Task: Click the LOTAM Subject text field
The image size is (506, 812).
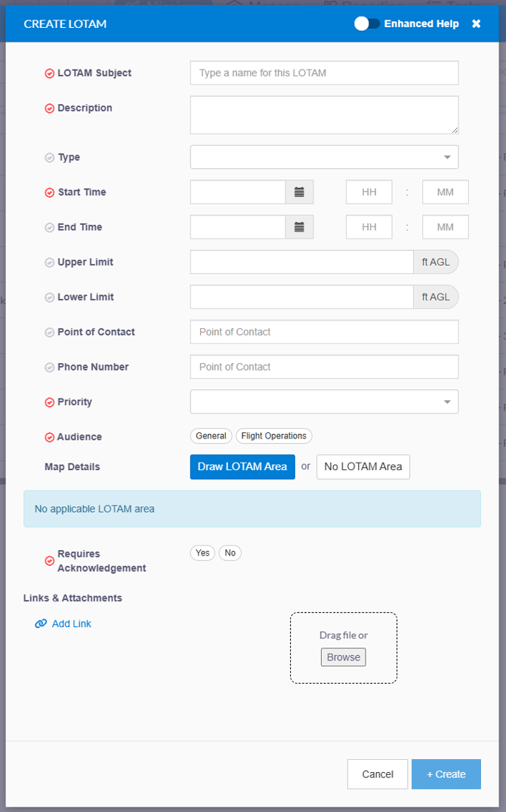Action: pyautogui.click(x=324, y=73)
